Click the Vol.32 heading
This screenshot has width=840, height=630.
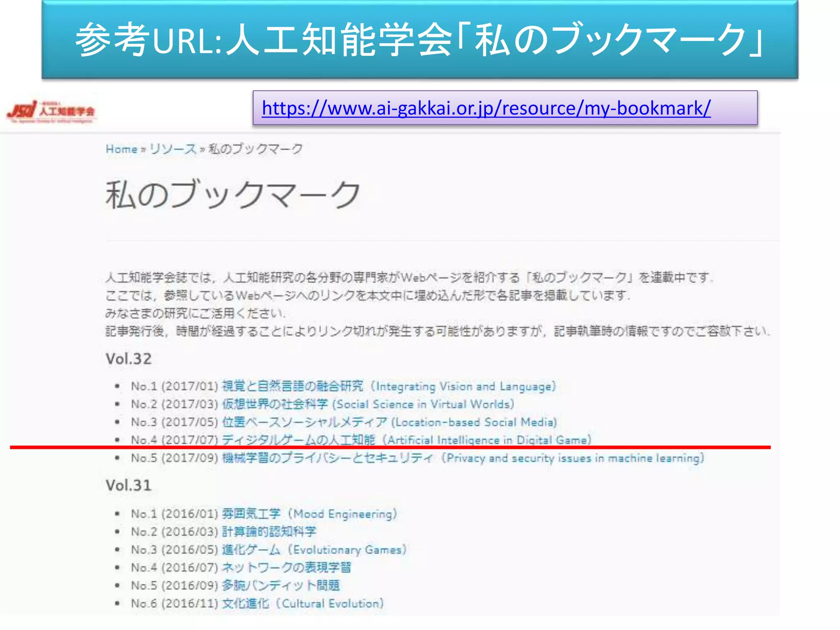click(x=128, y=359)
